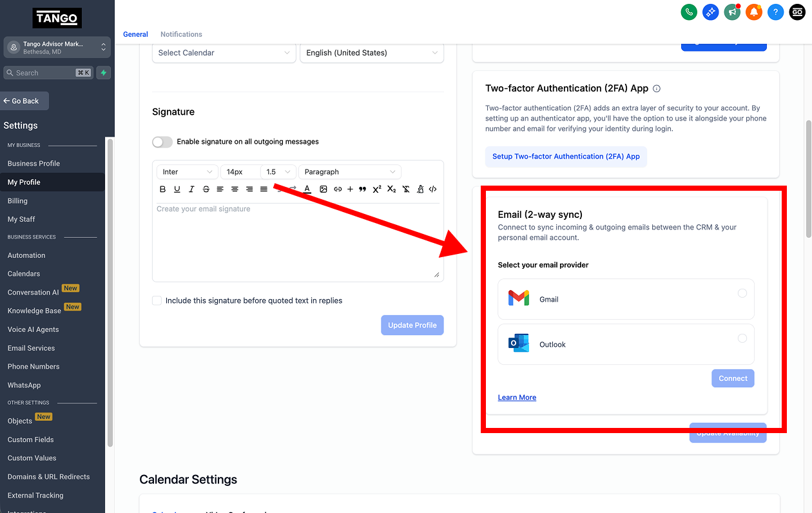The width and height of the screenshot is (812, 513).
Task: Open the Select Calendar dropdown
Action: (224, 53)
